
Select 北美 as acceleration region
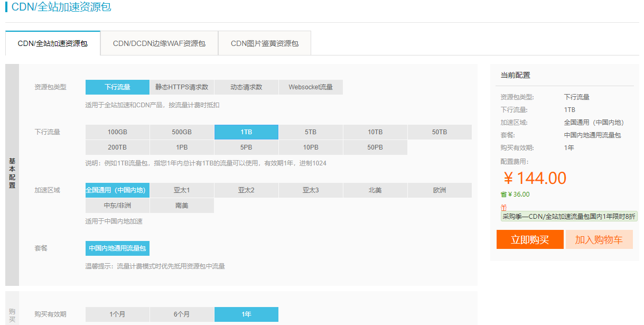point(375,190)
